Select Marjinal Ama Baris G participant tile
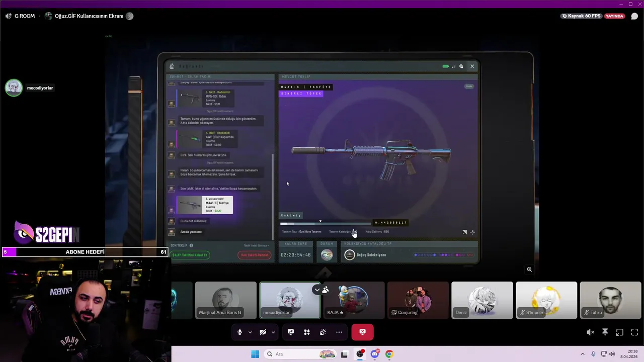Viewport: 644px width, 362px height. pyautogui.click(x=225, y=300)
